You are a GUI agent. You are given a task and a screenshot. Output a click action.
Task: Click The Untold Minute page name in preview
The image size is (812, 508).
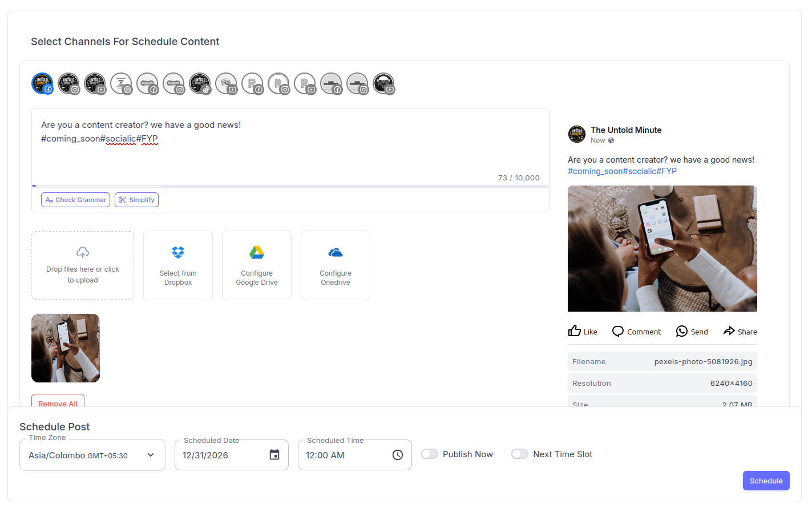coord(626,130)
